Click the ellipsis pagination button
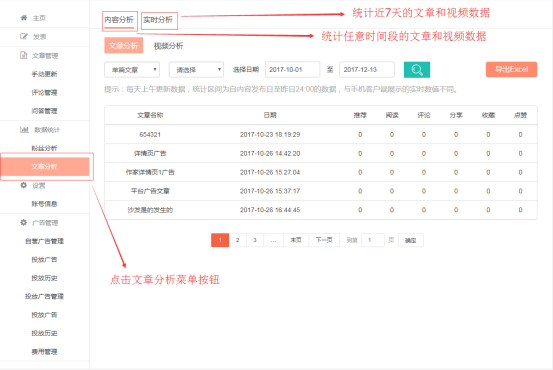The image size is (553, 370). pos(274,240)
